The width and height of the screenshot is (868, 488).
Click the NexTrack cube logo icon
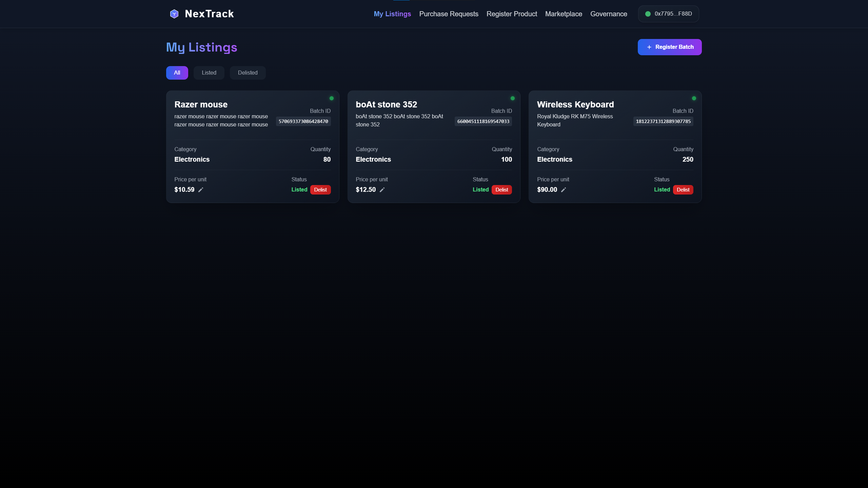(174, 14)
